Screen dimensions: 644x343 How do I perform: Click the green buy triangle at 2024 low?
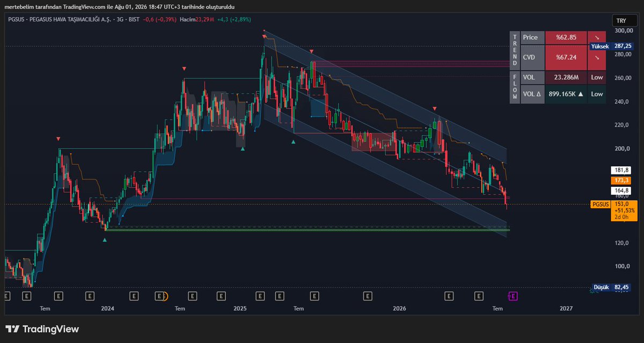(105, 239)
